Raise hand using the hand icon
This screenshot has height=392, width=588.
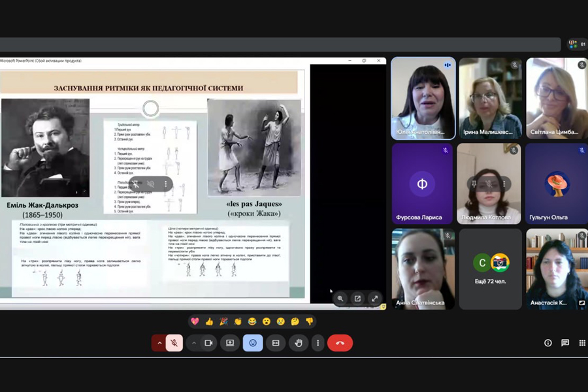tap(299, 343)
